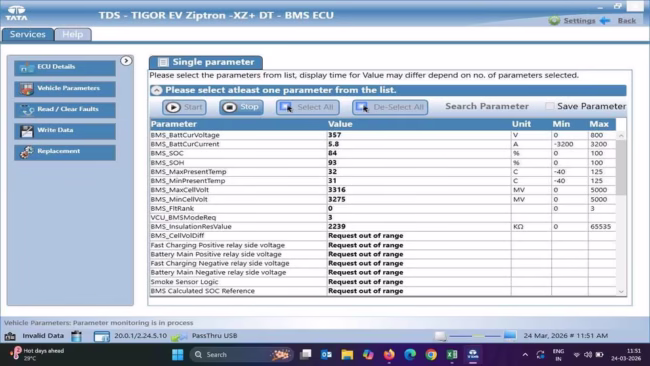Select the BMS_SOH parameter row
This screenshot has width=650, height=366.
383,162
